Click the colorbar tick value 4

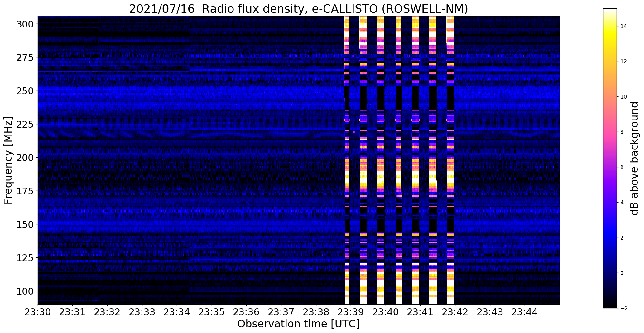(x=622, y=203)
